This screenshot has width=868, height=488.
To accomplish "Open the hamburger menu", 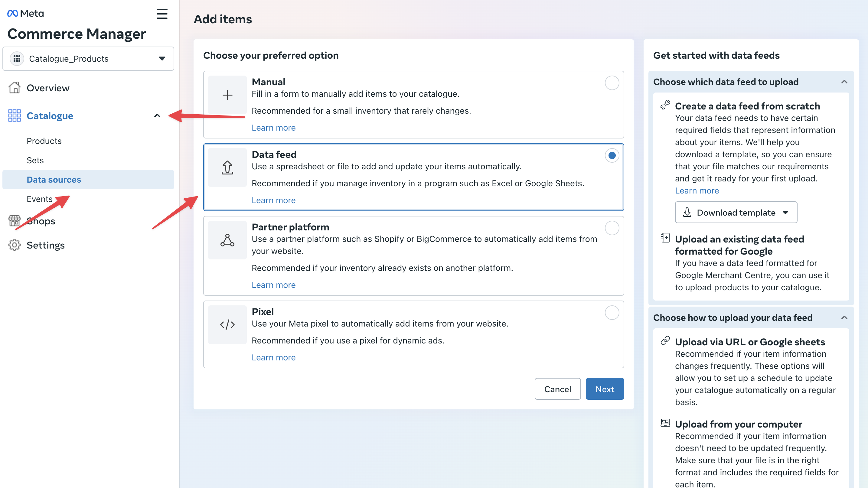I will point(162,14).
